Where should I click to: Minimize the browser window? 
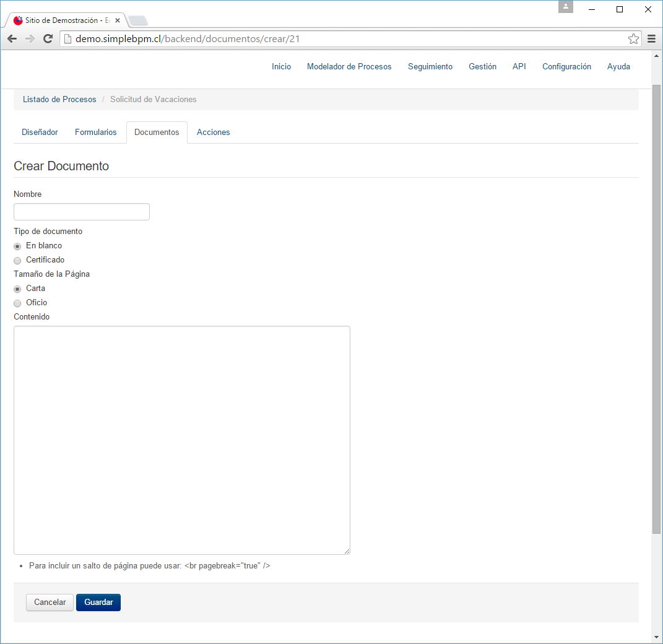point(592,9)
